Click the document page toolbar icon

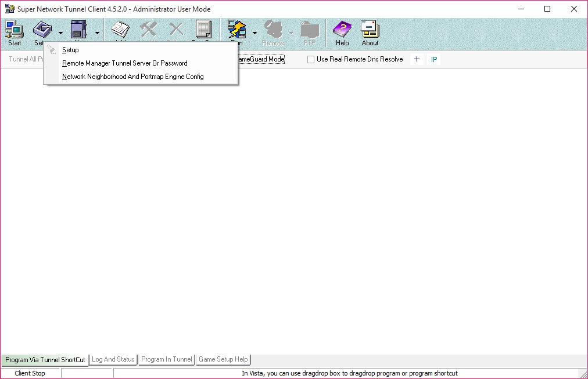click(x=203, y=29)
